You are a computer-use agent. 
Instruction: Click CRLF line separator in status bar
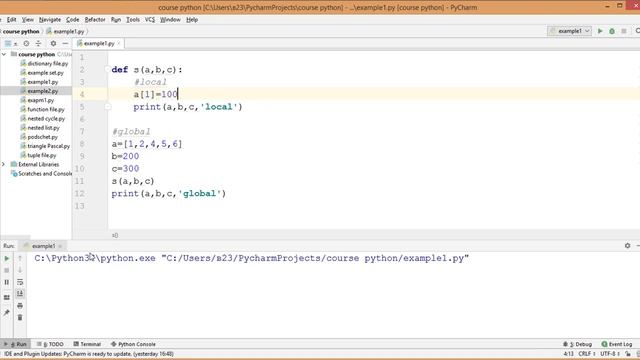click(x=587, y=353)
